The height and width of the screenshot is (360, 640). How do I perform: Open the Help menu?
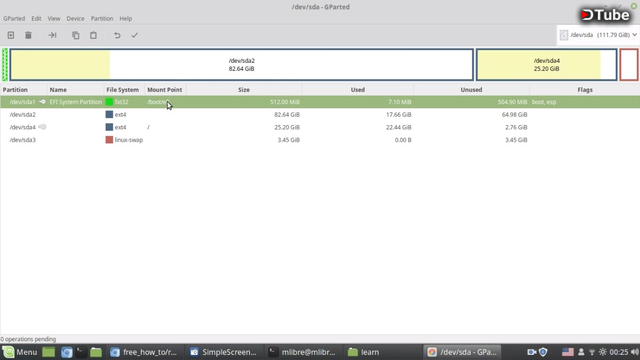pos(126,18)
